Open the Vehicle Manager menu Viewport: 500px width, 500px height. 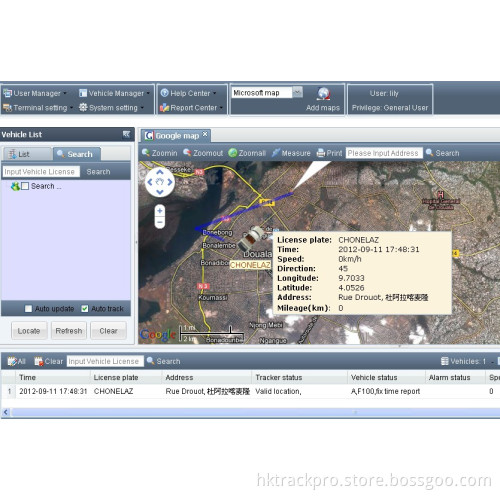point(115,93)
